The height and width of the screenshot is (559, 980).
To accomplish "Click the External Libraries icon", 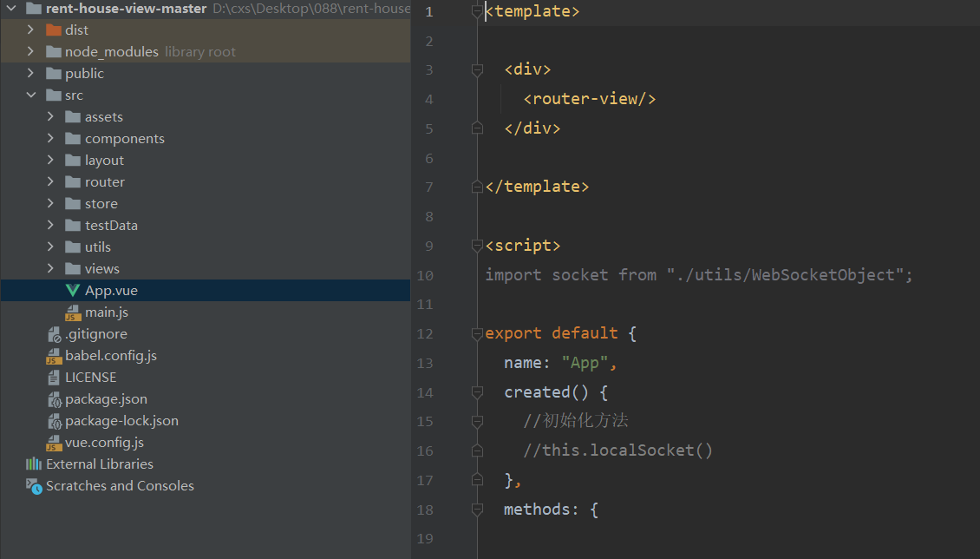I will tap(33, 464).
